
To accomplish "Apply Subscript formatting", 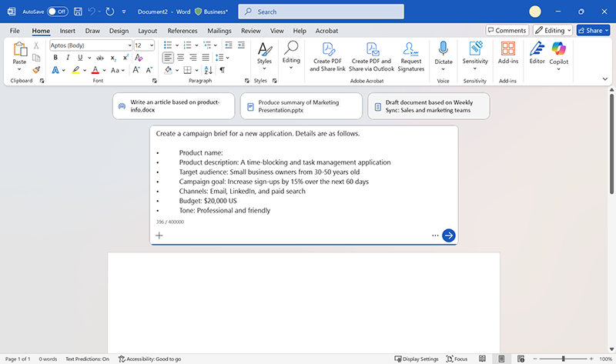I will (x=113, y=58).
